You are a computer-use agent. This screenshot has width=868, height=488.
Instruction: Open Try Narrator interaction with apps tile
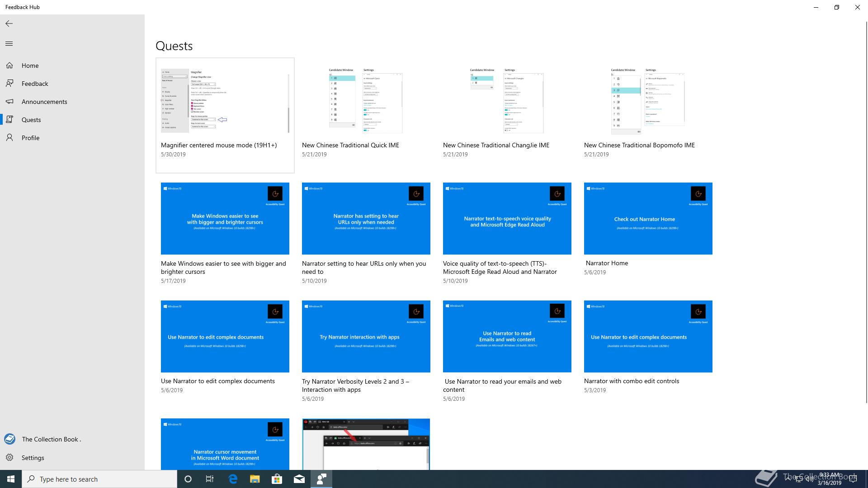click(x=366, y=337)
